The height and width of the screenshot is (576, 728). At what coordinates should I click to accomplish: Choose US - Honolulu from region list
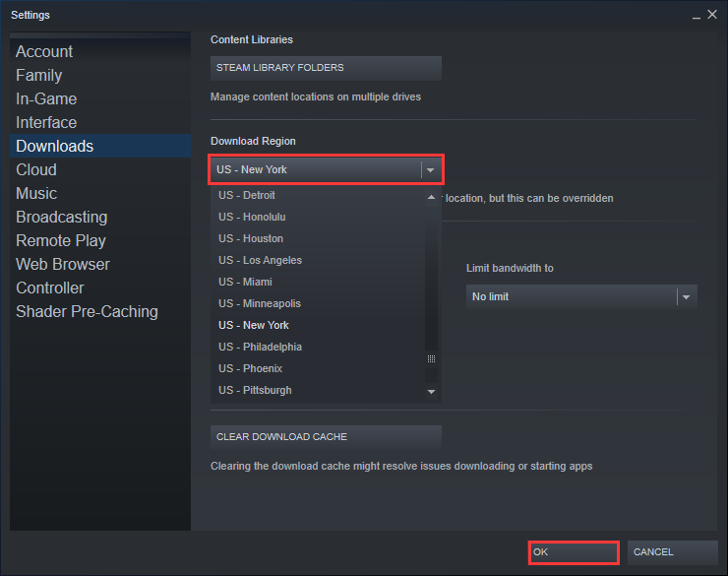click(318, 217)
